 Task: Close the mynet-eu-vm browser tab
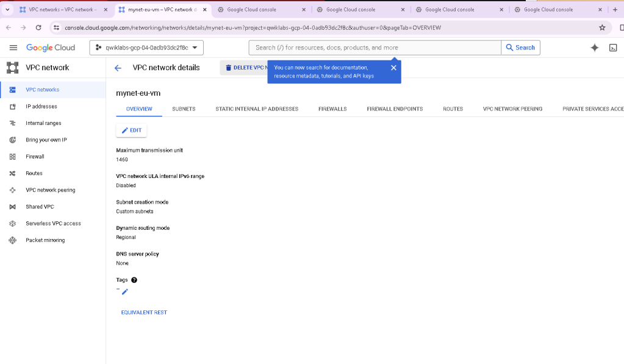[204, 10]
